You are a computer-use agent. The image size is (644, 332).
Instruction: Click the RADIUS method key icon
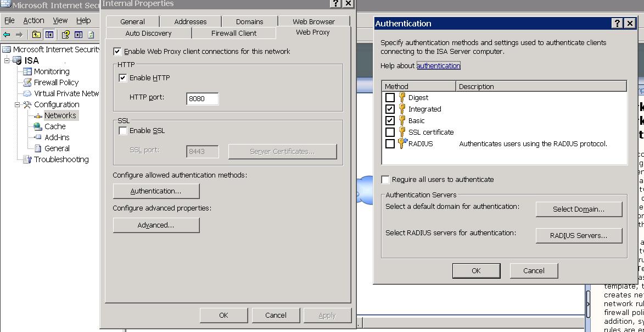click(x=402, y=143)
